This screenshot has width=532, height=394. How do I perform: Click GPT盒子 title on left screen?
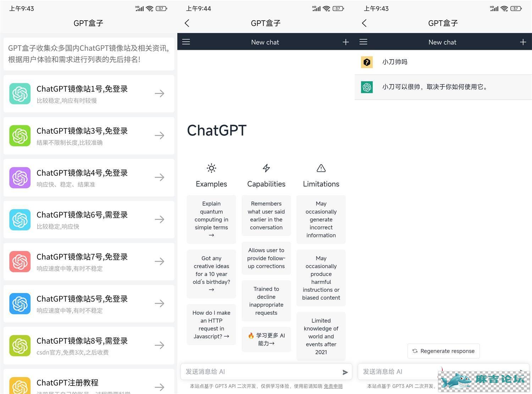click(88, 23)
